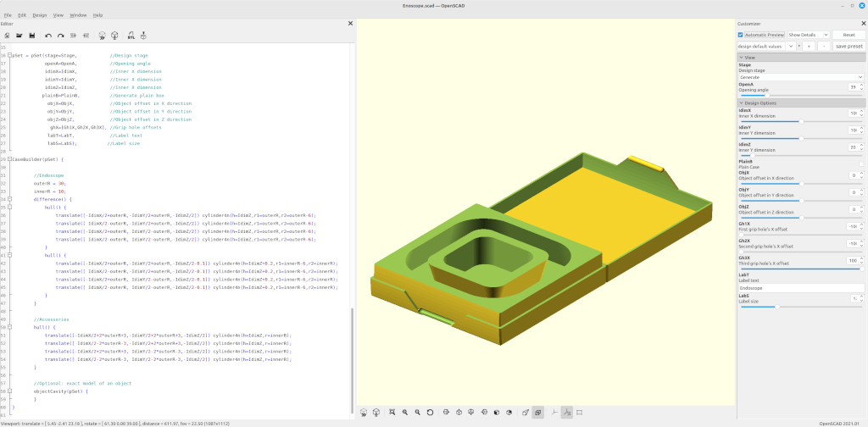Enable the PlainB Plain Case checkbox

point(861,164)
